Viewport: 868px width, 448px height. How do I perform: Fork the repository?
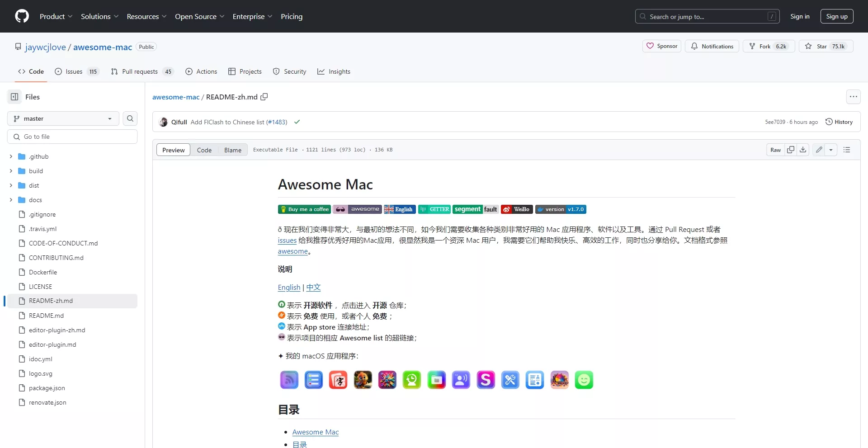(769, 46)
